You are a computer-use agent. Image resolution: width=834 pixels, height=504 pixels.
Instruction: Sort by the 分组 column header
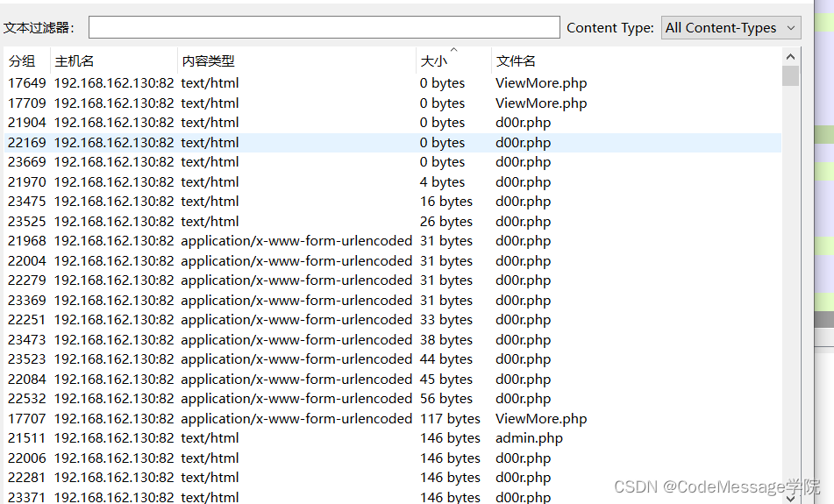click(27, 61)
